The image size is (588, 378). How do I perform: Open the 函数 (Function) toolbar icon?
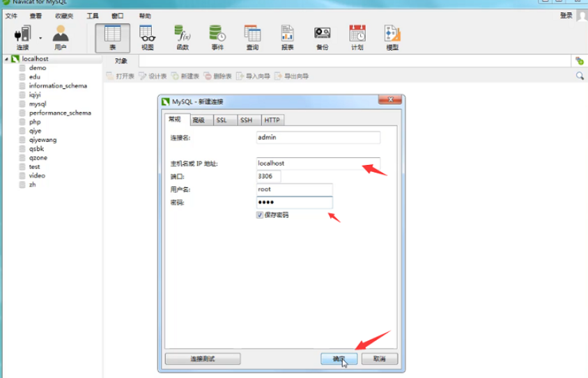(183, 38)
